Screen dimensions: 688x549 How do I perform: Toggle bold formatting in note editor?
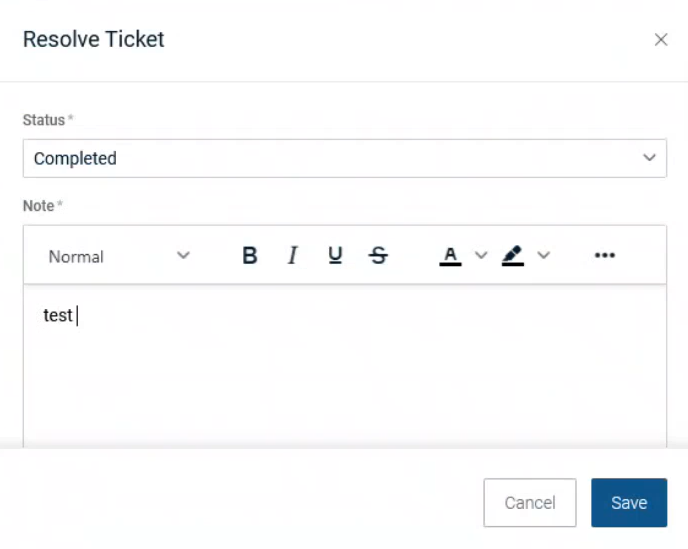(x=250, y=256)
